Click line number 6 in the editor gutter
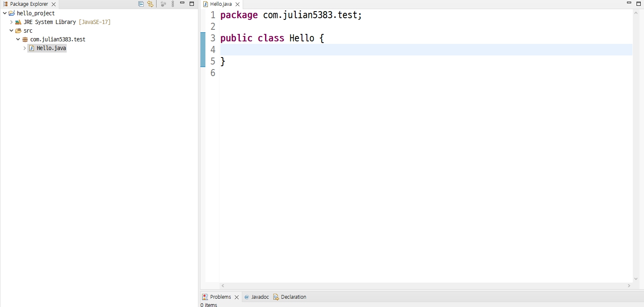The width and height of the screenshot is (644, 307). pos(213,73)
